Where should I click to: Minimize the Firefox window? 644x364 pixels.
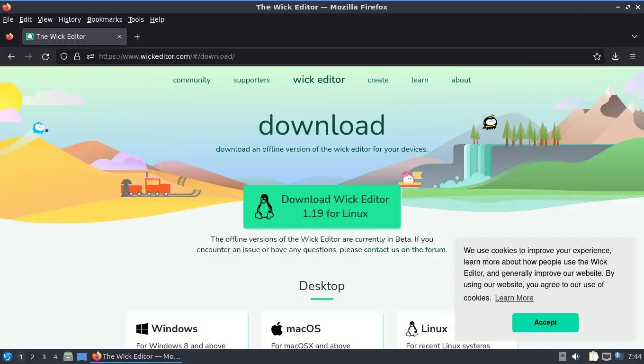618,7
